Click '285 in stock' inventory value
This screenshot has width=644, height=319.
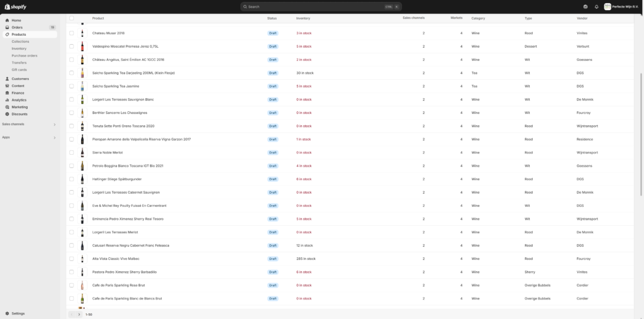tap(306, 259)
